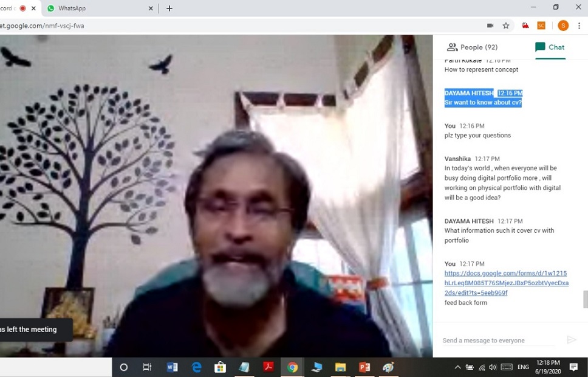
Task: Bookmark this page with the star icon
Action: (x=506, y=26)
